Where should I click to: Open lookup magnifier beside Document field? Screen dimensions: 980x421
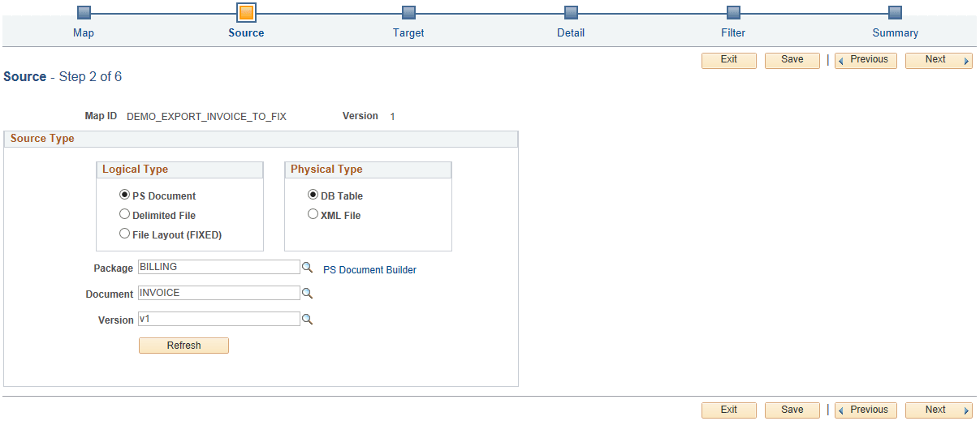[x=307, y=293]
